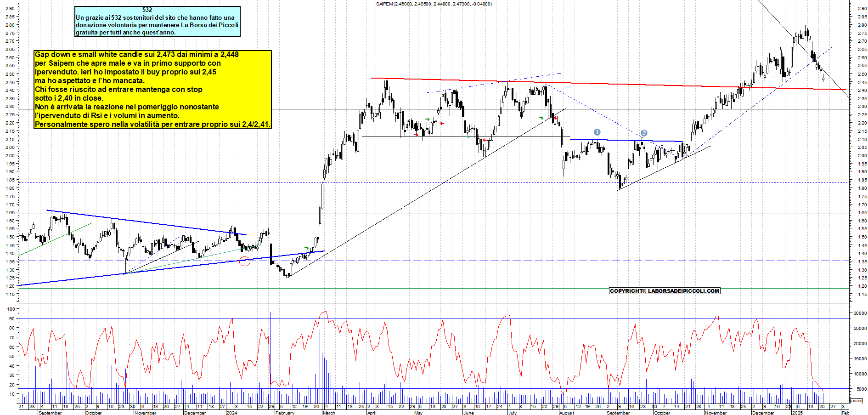This screenshot has height=415, width=868.
Task: Click the SAIPEM price title at top
Action: click(434, 4)
